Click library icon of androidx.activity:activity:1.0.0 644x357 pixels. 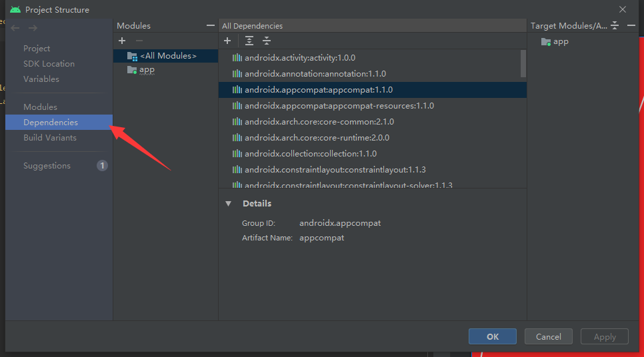coord(237,58)
